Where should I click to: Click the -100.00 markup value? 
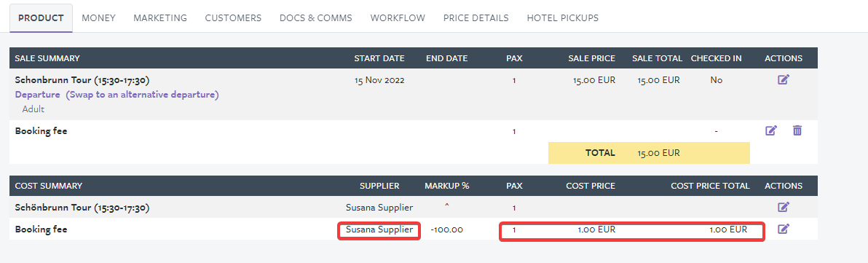[446, 229]
